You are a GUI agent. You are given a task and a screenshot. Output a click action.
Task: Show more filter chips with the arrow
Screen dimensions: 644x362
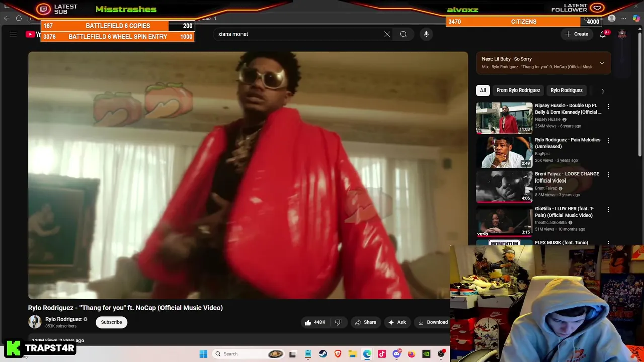[x=603, y=91]
